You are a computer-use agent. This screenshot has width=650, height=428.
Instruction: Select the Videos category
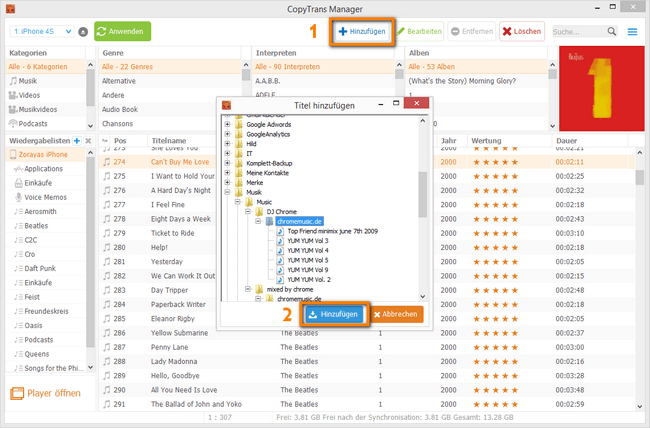pos(46,95)
